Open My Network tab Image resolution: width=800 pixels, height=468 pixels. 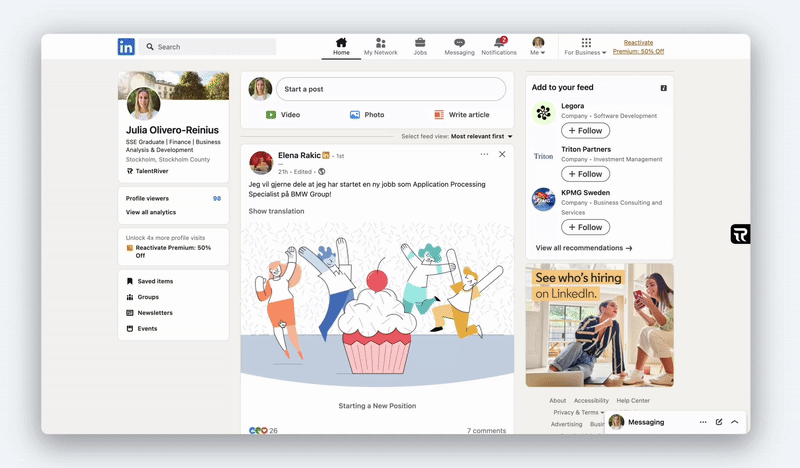(x=381, y=46)
